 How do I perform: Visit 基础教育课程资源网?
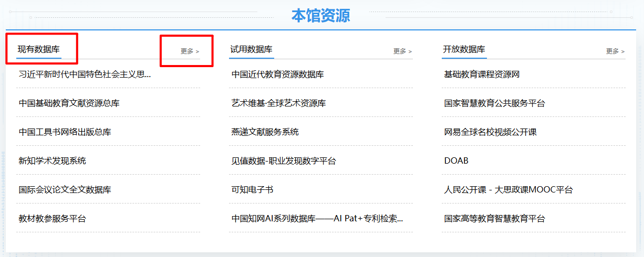(482, 74)
